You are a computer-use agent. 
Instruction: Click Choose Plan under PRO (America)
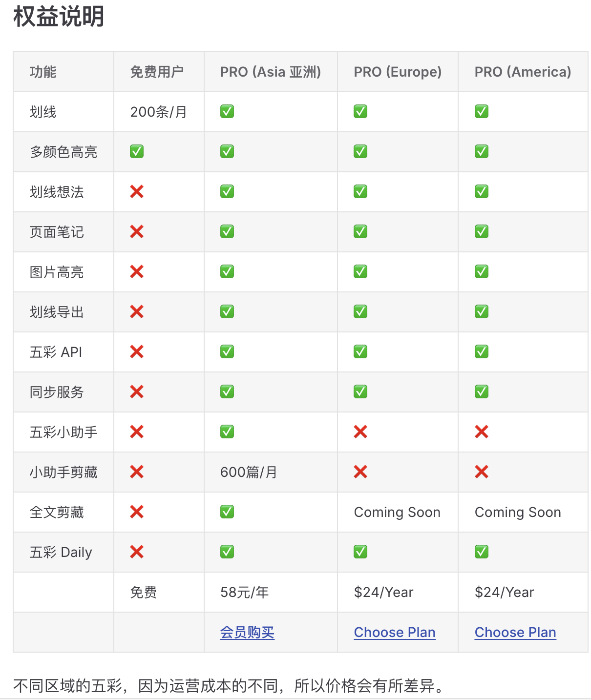click(x=515, y=632)
